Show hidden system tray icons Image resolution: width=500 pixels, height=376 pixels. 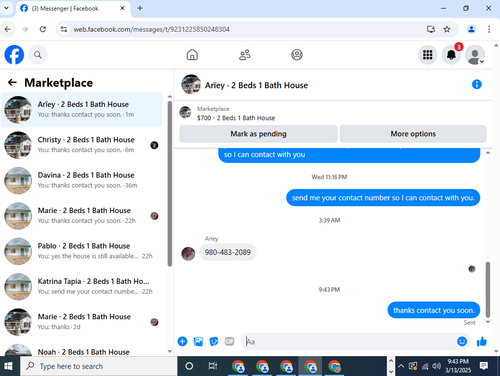[401, 366]
